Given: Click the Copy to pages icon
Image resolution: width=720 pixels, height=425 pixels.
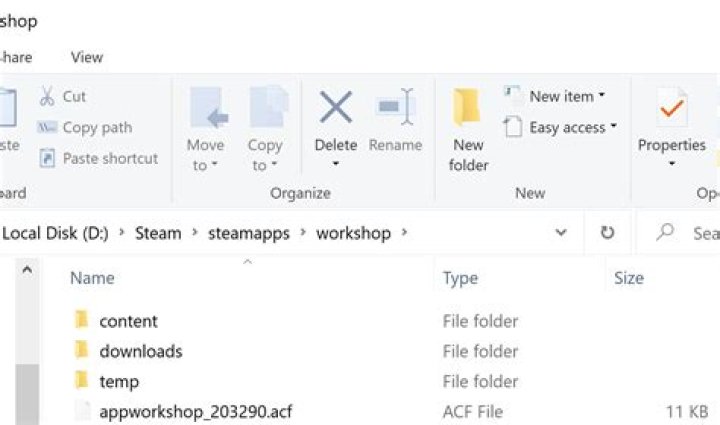Looking at the screenshot, I should tap(269, 106).
